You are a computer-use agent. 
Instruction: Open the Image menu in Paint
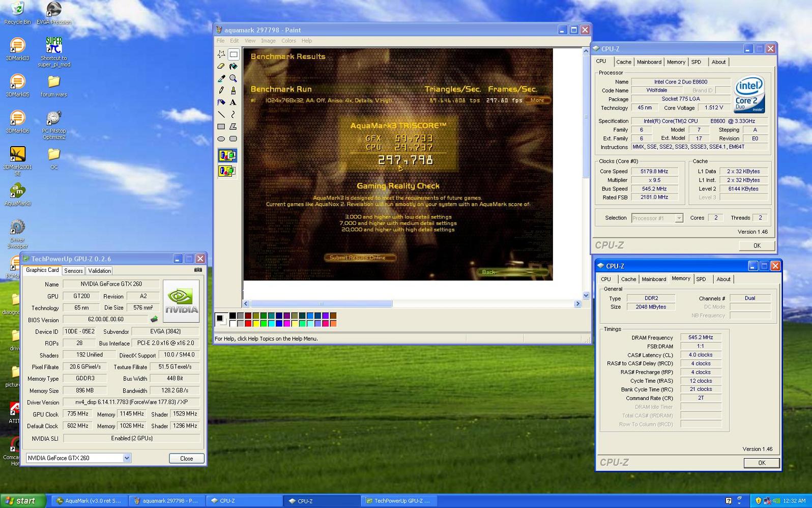(x=268, y=41)
